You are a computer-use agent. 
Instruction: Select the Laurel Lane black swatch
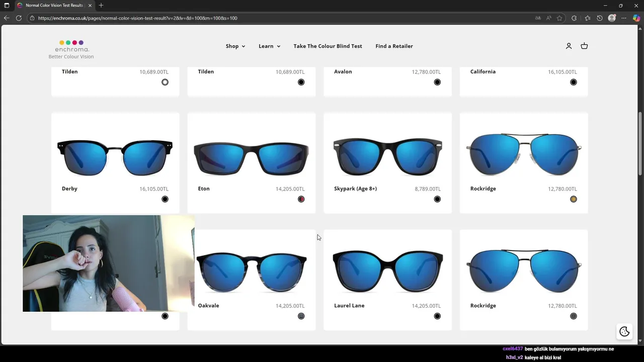point(437,316)
